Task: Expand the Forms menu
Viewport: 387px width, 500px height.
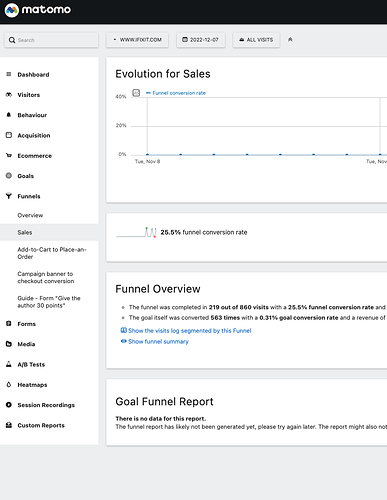Action: 26,324
